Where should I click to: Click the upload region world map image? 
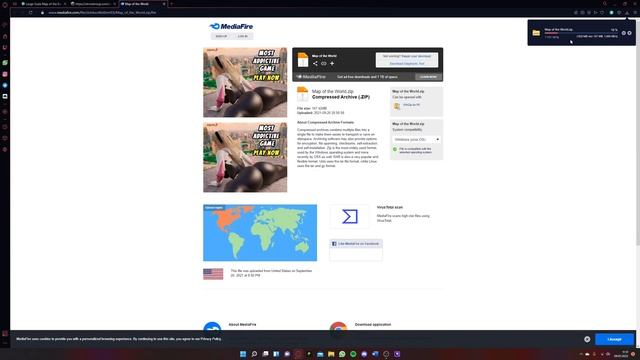260,233
